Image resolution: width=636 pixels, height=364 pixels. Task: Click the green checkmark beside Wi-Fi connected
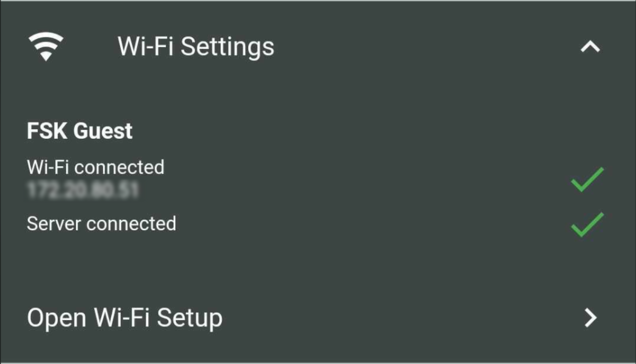coord(587,179)
